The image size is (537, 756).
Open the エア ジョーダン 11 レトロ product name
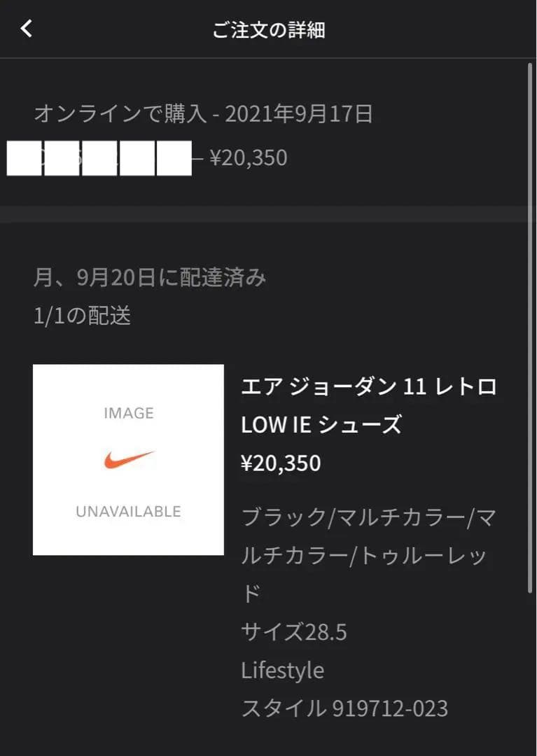tap(368, 386)
